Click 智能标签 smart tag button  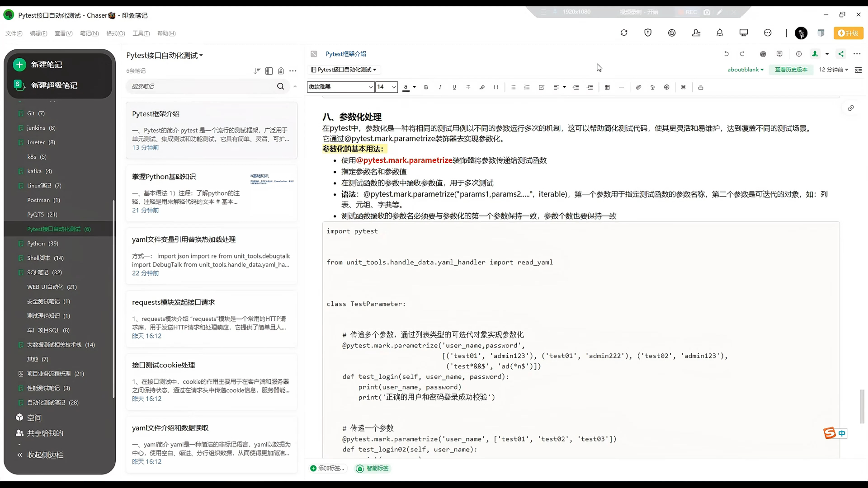(373, 468)
